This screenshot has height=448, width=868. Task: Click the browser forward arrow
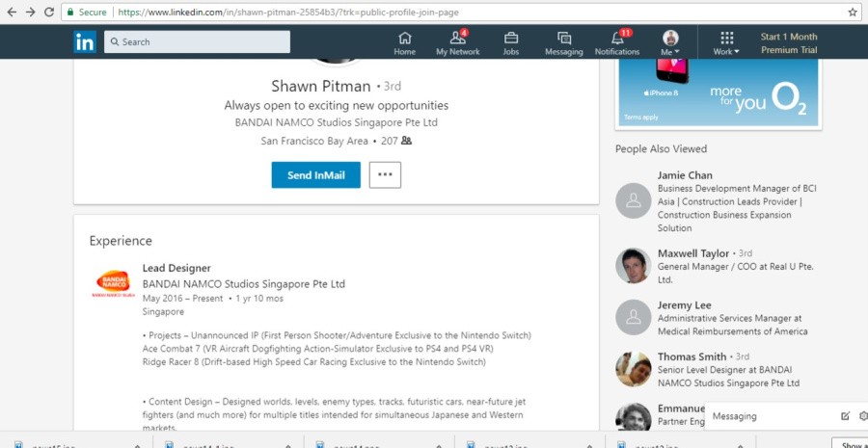pyautogui.click(x=31, y=12)
